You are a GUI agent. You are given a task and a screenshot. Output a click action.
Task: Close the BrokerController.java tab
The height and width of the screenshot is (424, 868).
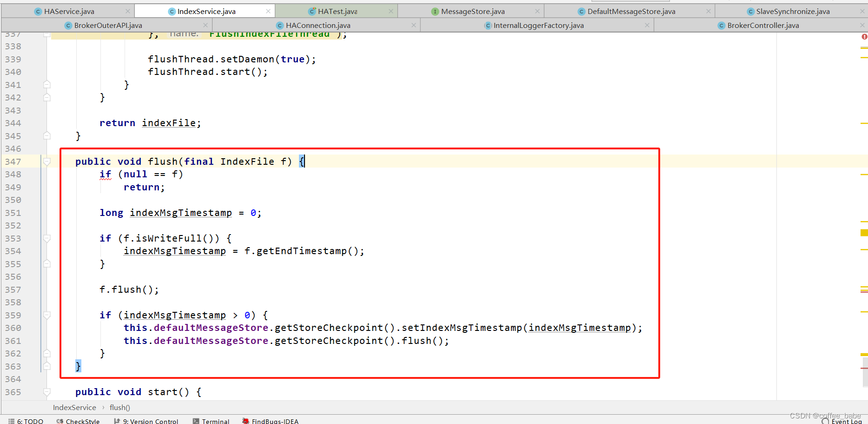click(862, 25)
